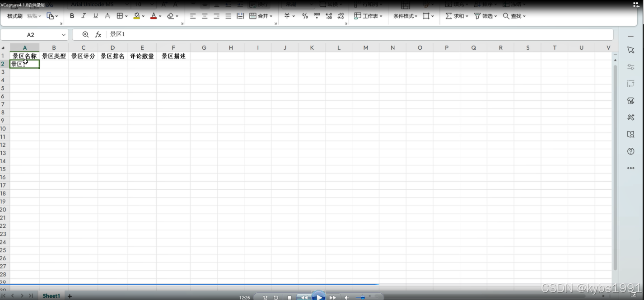
Task: Toggle italic formatting
Action: (84, 16)
